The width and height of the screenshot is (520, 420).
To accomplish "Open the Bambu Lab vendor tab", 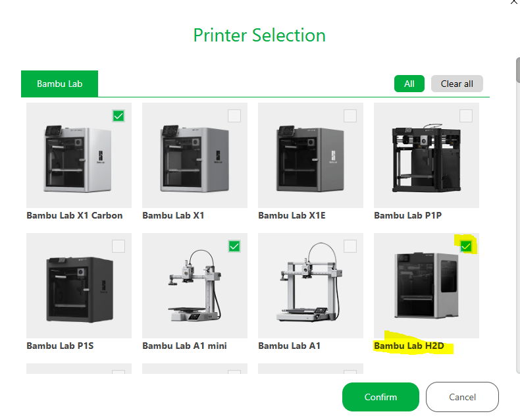I will [x=59, y=84].
